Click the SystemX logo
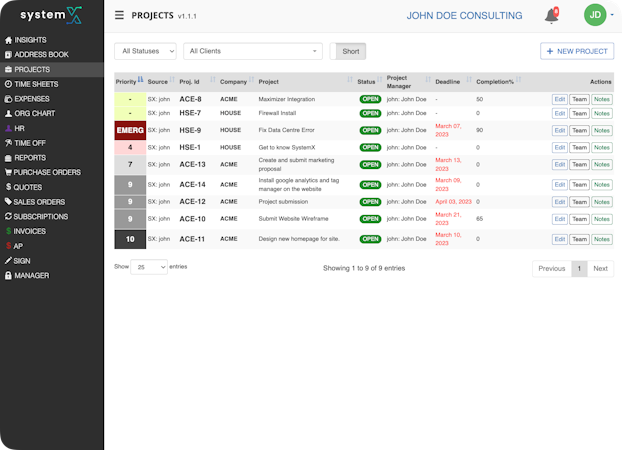622x450 pixels. coord(51,15)
